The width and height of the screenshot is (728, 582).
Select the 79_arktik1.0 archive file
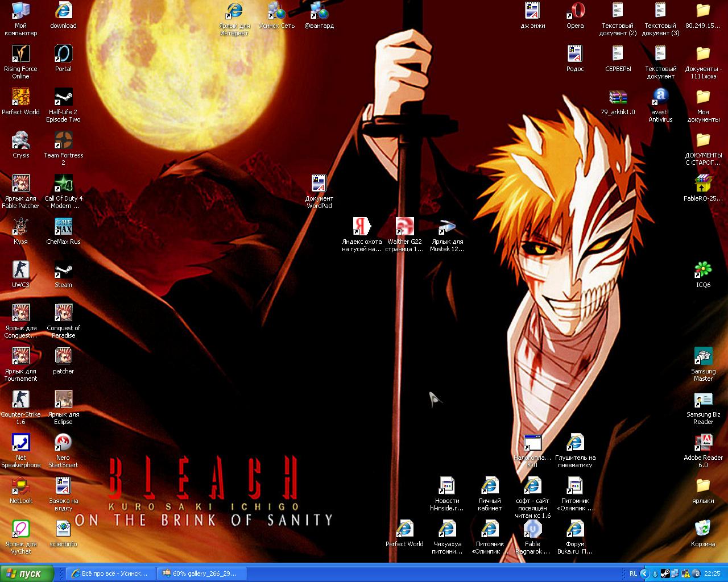pyautogui.click(x=618, y=98)
